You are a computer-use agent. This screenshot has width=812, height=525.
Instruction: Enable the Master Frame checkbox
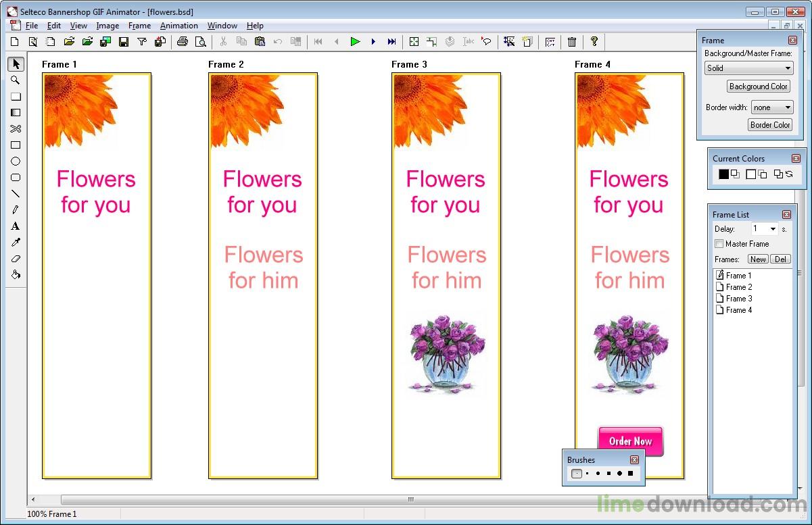tap(719, 244)
